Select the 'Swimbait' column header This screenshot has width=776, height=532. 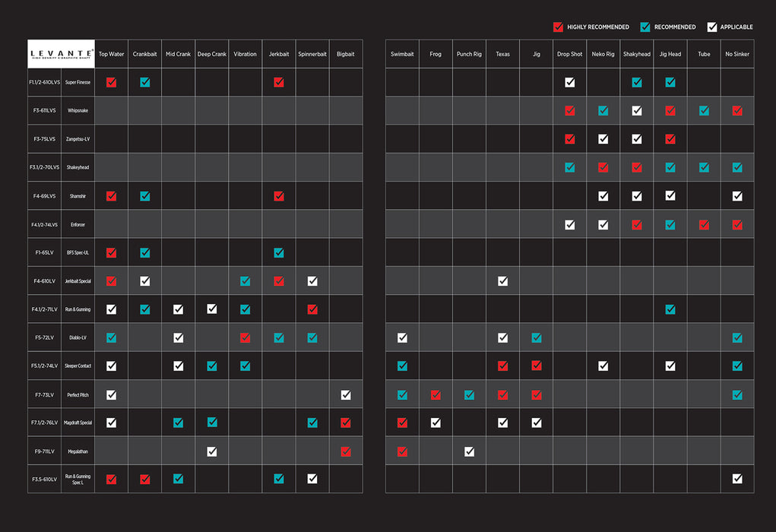coord(402,54)
